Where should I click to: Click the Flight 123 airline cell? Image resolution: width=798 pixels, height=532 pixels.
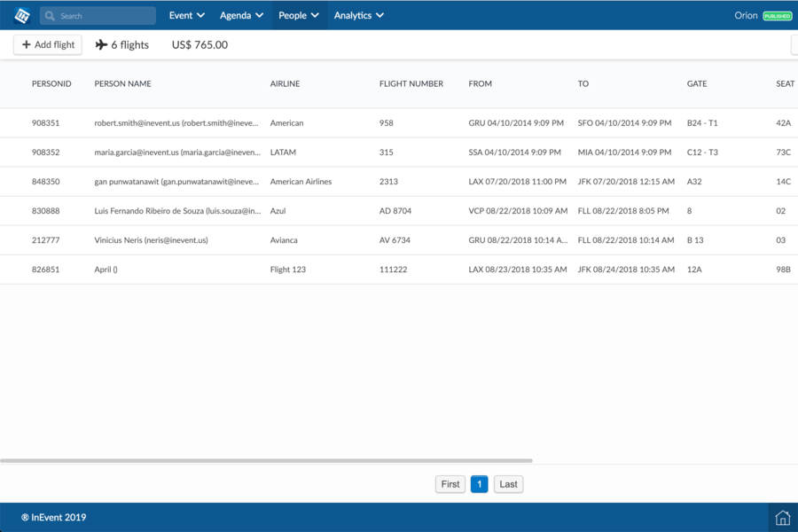point(288,270)
